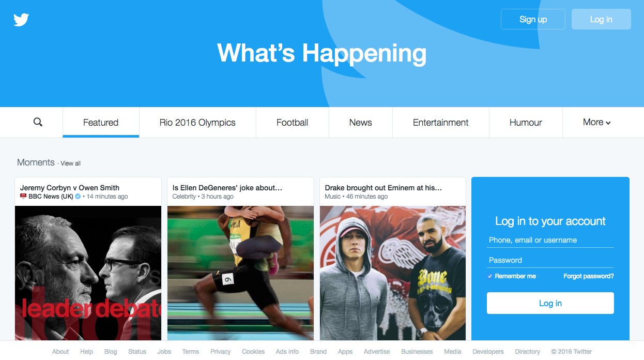This screenshot has height=360, width=644.
Task: Select the Football tab
Action: coord(292,123)
